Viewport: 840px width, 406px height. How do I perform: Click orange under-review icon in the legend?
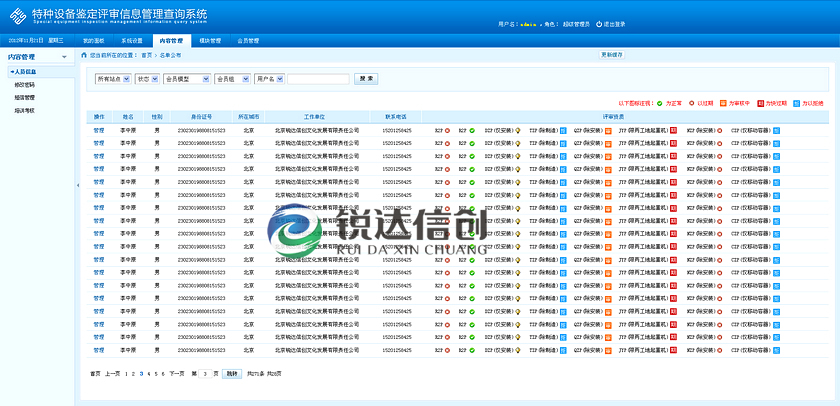(x=724, y=102)
